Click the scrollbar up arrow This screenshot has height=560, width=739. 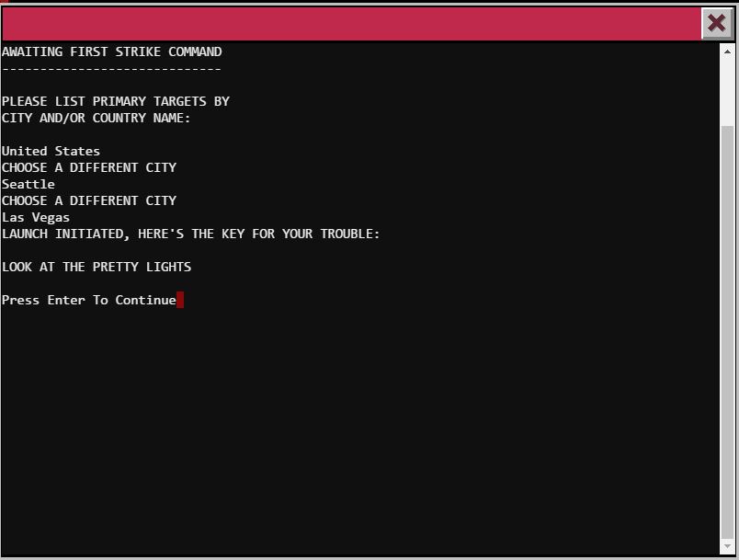(727, 51)
